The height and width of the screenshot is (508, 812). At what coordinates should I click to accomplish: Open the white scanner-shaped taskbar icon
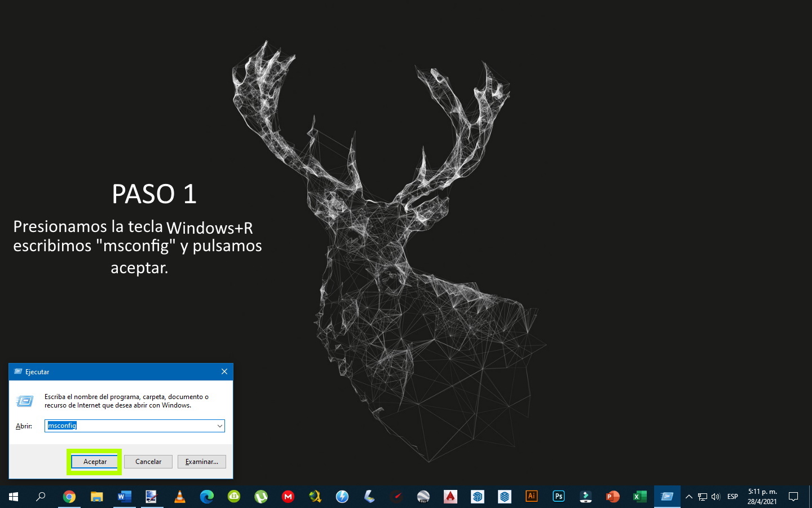tap(369, 497)
